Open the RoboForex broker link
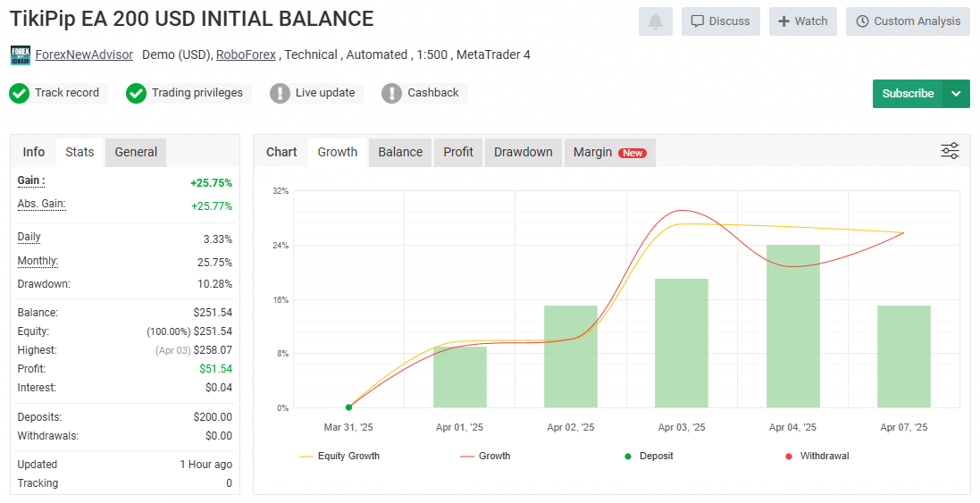The height and width of the screenshot is (503, 980). pos(246,55)
